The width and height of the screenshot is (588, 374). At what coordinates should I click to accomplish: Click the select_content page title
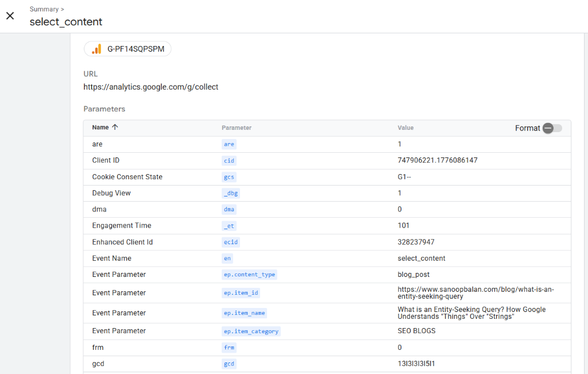click(x=66, y=22)
